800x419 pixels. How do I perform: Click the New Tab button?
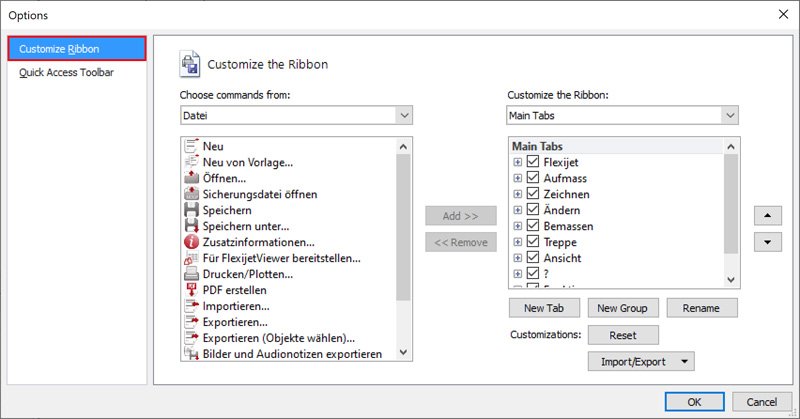tap(543, 308)
